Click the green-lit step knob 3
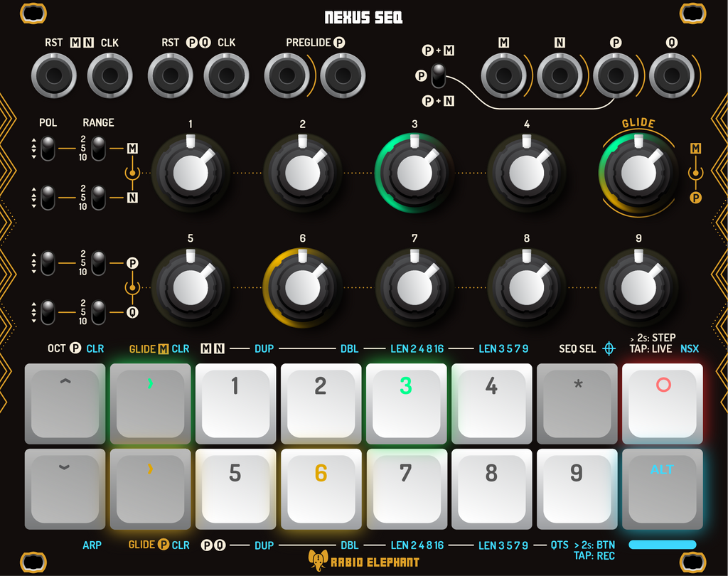 pyautogui.click(x=414, y=173)
